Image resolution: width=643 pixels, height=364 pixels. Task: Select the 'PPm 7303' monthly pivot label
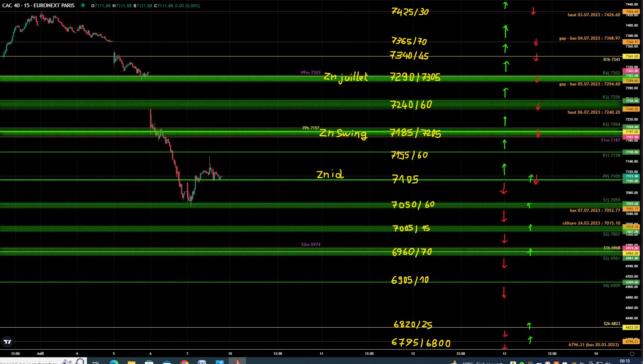tap(311, 73)
